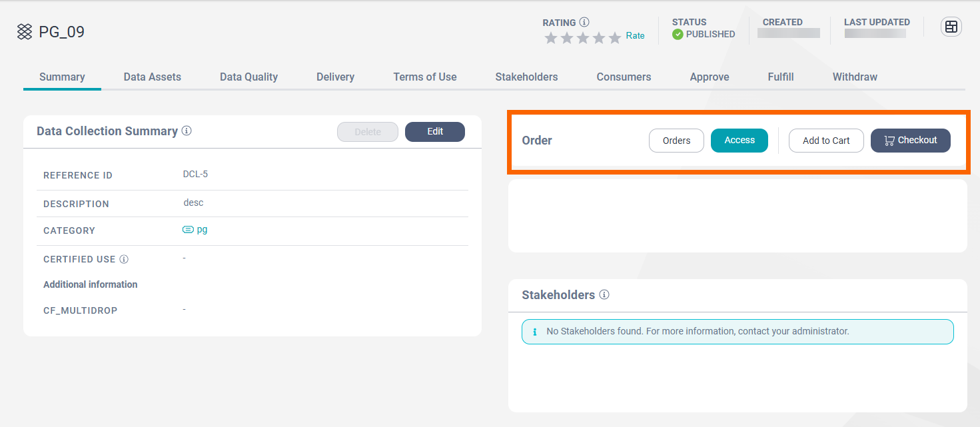
Task: Click the LAST UPDATED label
Action: pyautogui.click(x=877, y=22)
